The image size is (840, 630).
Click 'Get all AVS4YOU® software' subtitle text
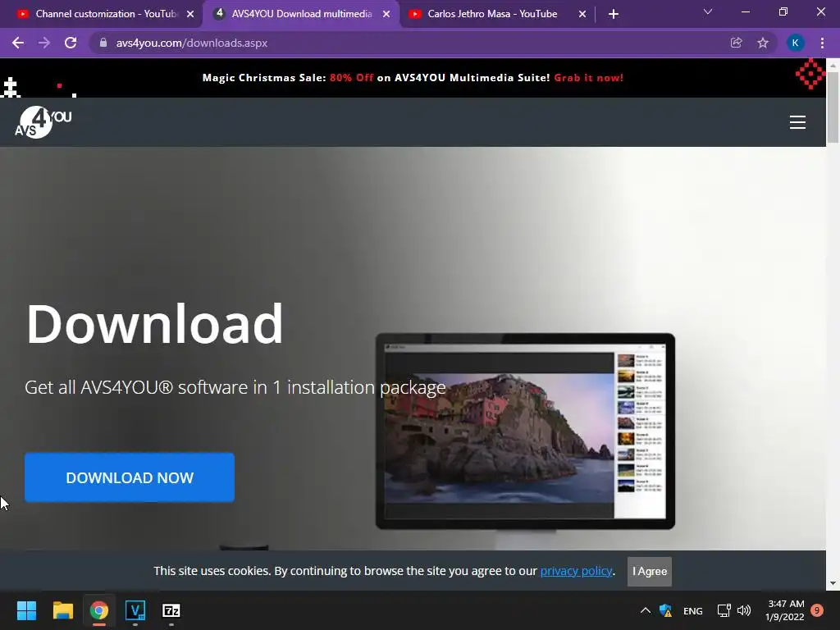(x=235, y=387)
